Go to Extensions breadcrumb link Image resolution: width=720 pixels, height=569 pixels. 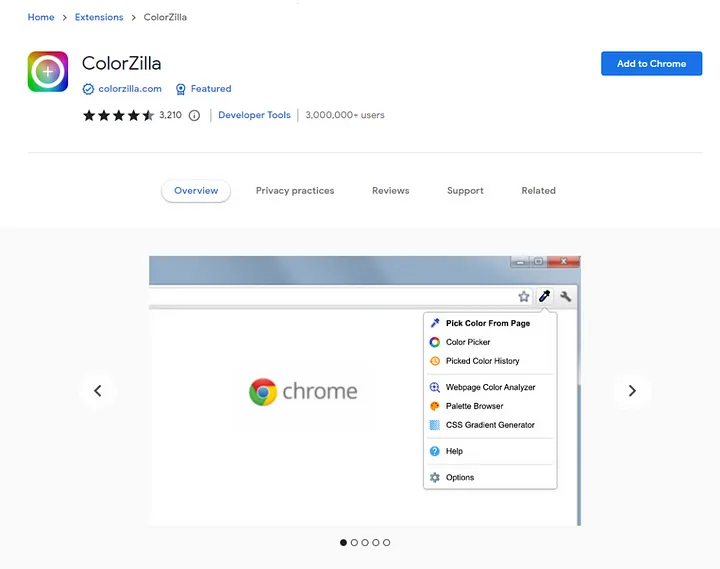pos(99,17)
